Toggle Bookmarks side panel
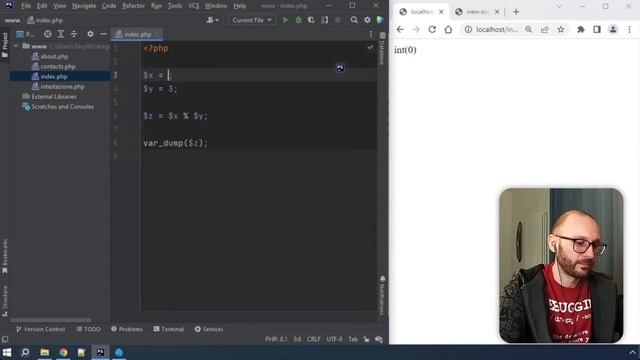 [x=5, y=256]
